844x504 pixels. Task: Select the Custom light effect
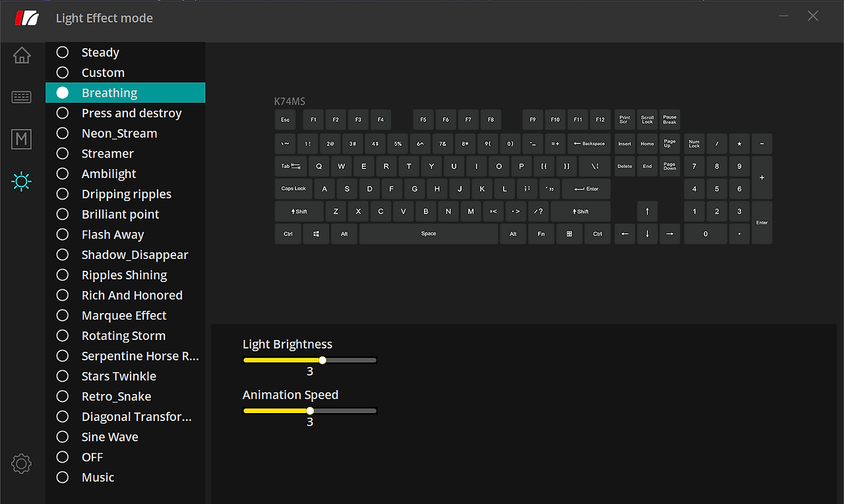click(125, 72)
